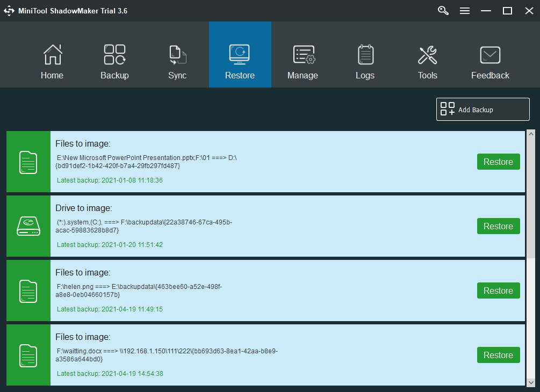Click the MiniTool ShadowMaker logo icon
The width and height of the screenshot is (540, 392).
click(x=9, y=11)
